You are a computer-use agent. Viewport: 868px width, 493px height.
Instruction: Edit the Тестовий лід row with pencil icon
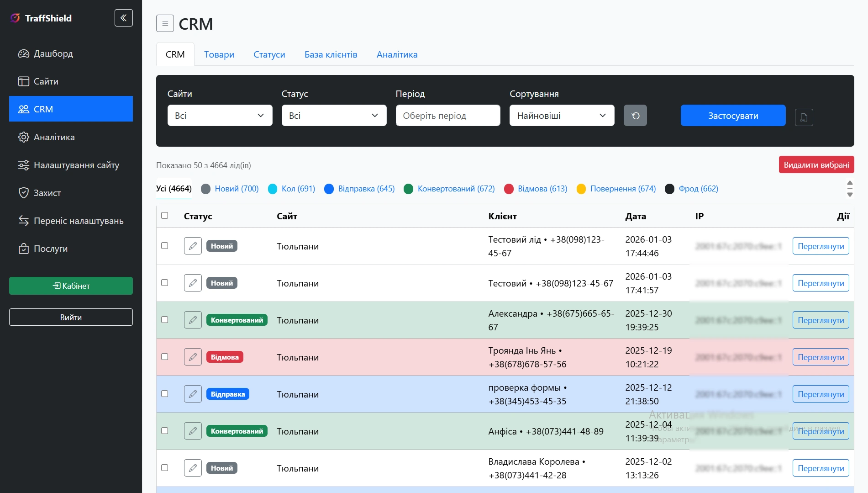[193, 246]
